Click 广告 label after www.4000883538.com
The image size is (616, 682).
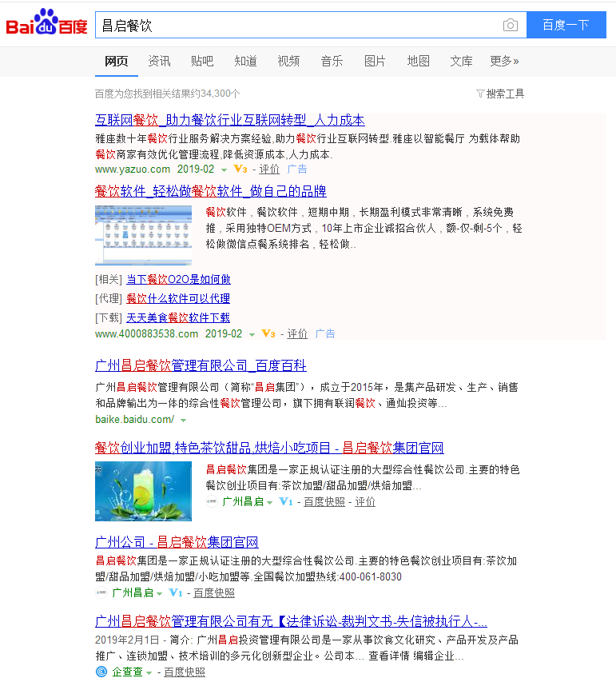(x=325, y=334)
